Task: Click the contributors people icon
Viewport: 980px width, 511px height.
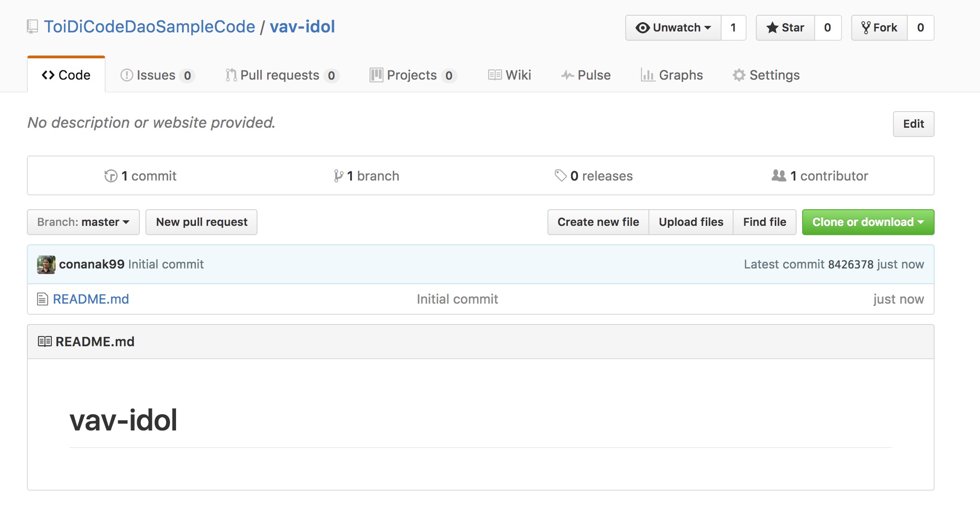Action: click(x=779, y=175)
